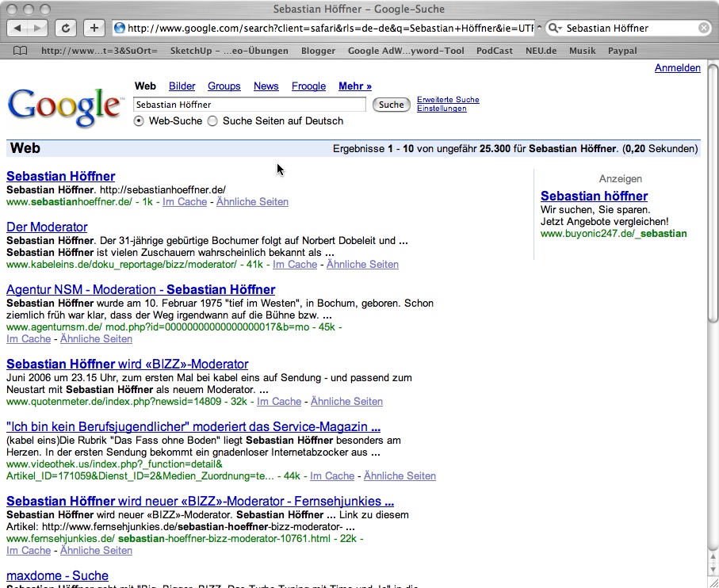
Task: Reload the page with the refresh icon
Action: click(x=66, y=28)
